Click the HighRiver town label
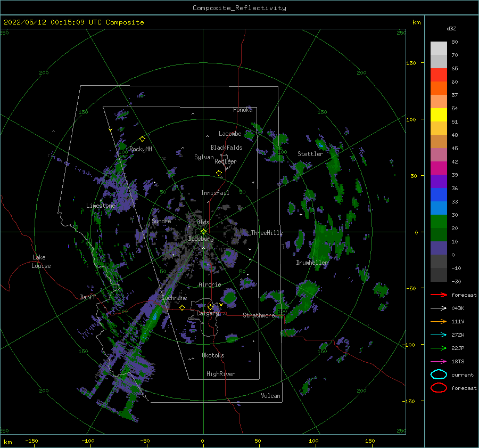The height and width of the screenshot is (448, 479). [221, 374]
